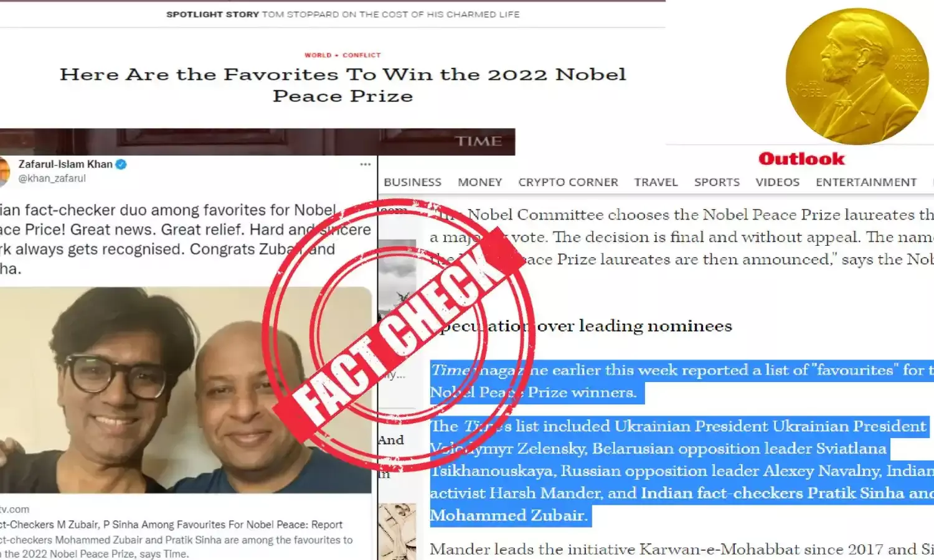Open the photo of the two fact-checkers
The image size is (934, 560).
tap(186, 390)
